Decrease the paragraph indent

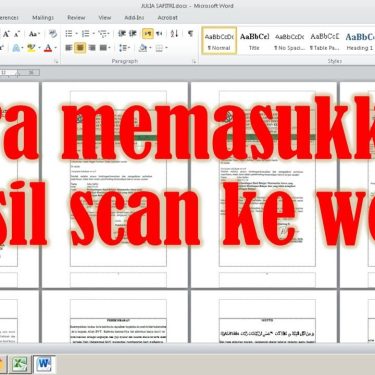[x=122, y=34]
